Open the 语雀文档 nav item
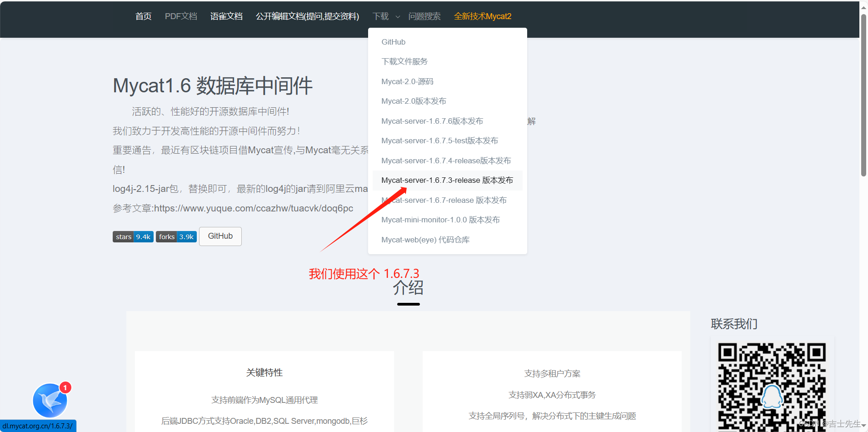 tap(226, 16)
